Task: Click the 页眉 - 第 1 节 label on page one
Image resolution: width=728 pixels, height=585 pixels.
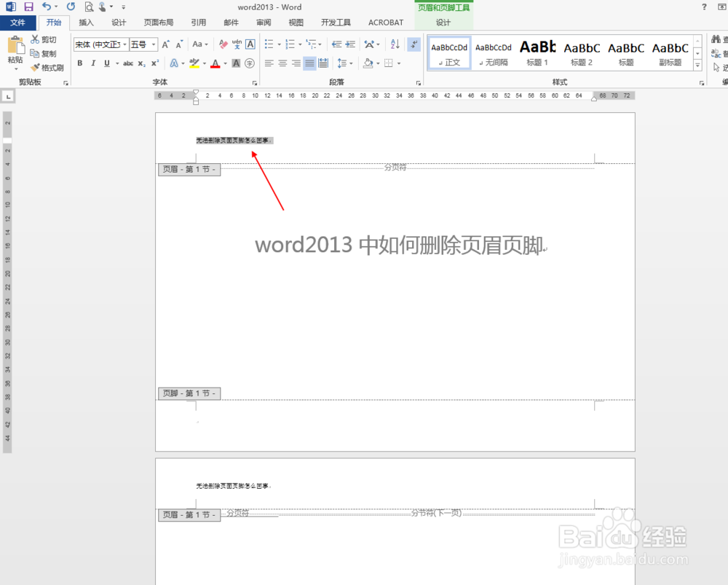Action: click(x=189, y=170)
